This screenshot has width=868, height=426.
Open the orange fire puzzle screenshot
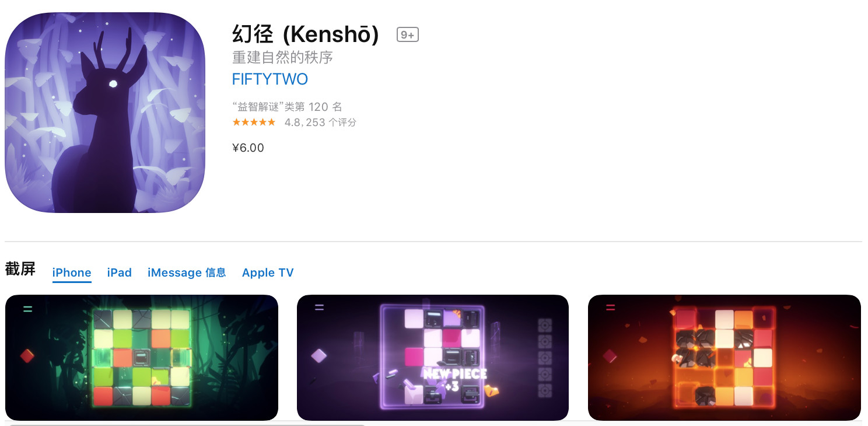(724, 358)
